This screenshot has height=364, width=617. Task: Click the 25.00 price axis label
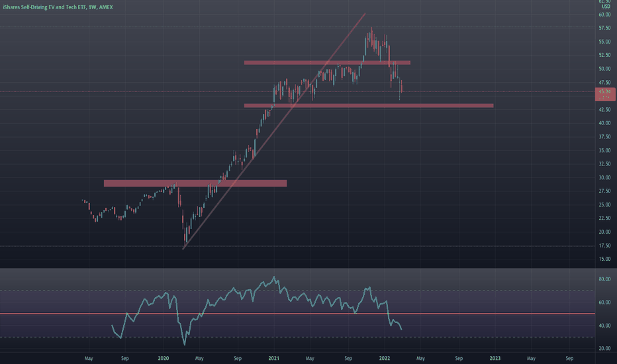point(604,205)
